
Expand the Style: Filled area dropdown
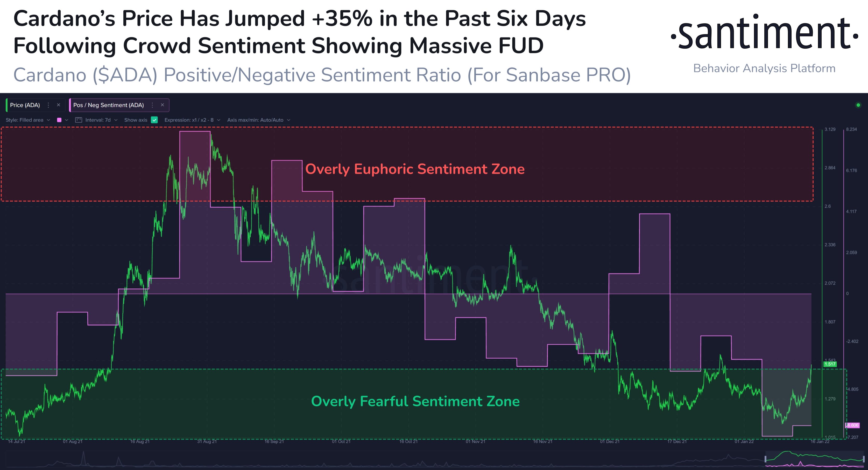pos(28,120)
